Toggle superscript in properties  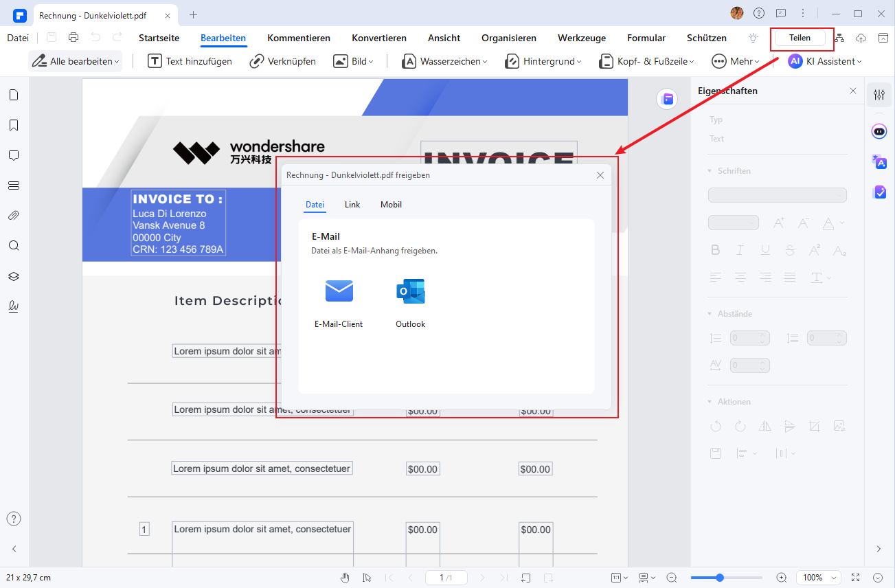tap(815, 250)
